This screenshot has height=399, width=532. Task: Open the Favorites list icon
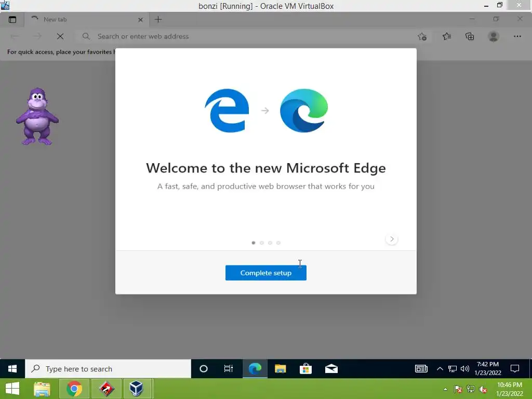447,36
